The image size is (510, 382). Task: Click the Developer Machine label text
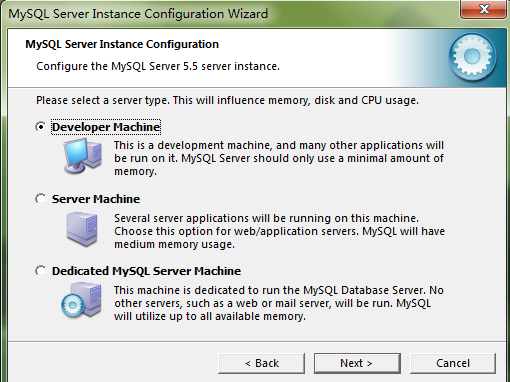coord(106,127)
